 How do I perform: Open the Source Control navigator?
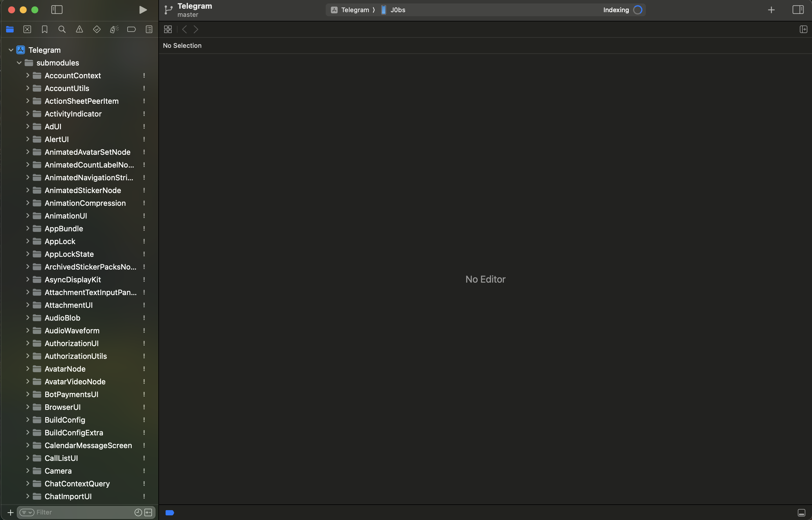[27, 29]
